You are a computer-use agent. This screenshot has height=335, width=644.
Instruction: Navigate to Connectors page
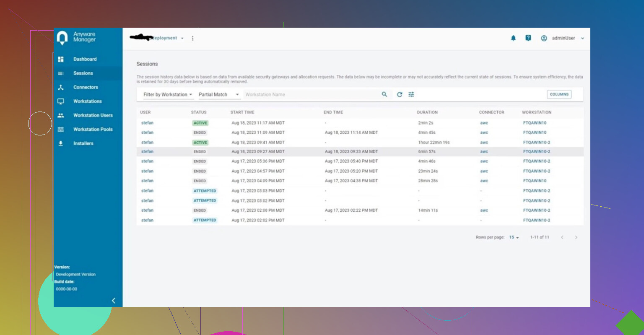coord(86,87)
